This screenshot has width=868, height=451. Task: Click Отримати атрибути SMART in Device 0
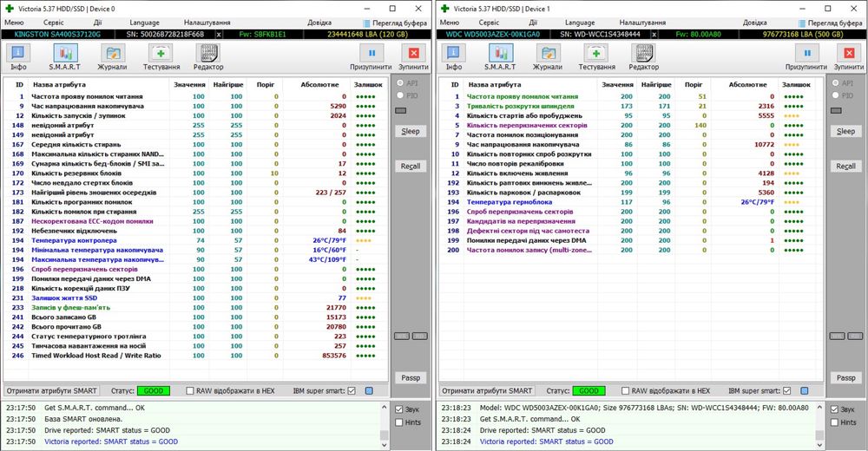point(51,390)
